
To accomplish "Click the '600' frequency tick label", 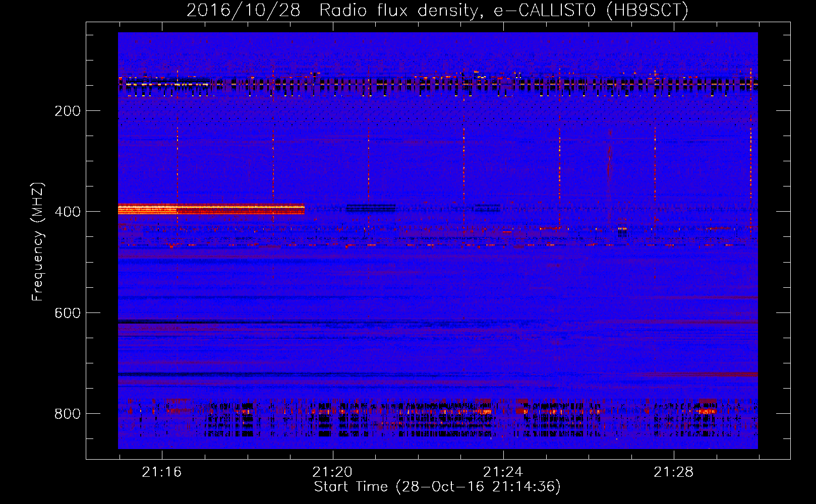I will (68, 313).
